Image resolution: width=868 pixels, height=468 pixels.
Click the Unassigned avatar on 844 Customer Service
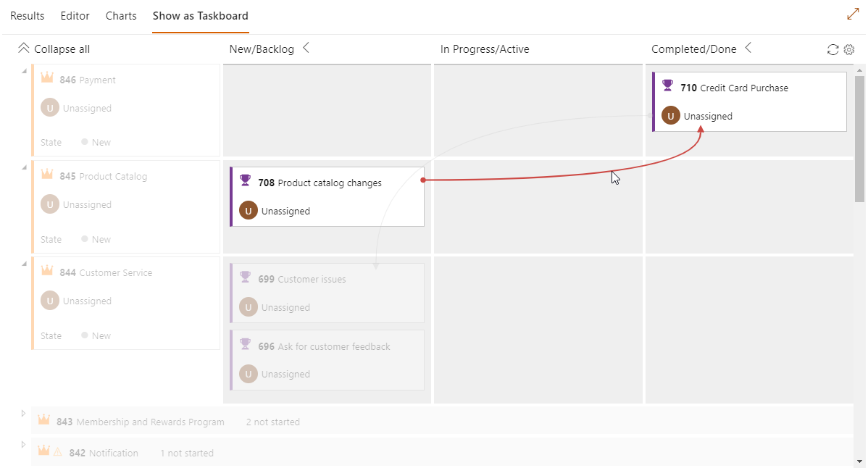click(x=49, y=300)
